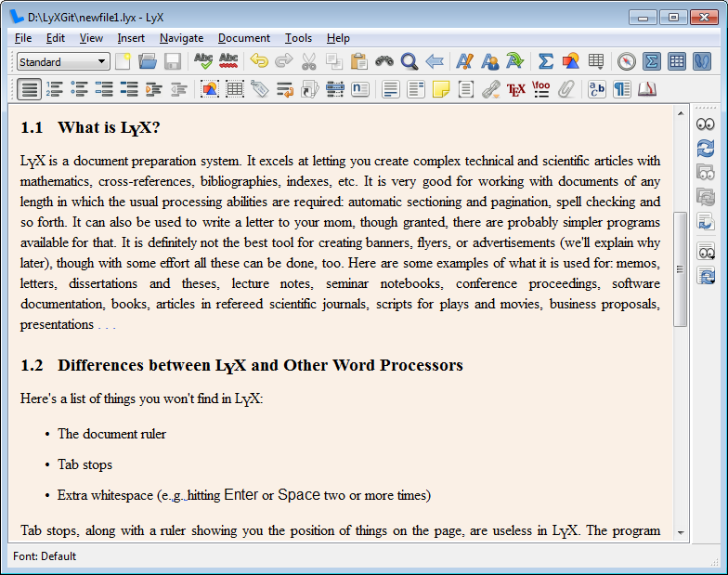Toggle the table toolbar
Screen dimensions: 728x575
(676, 61)
